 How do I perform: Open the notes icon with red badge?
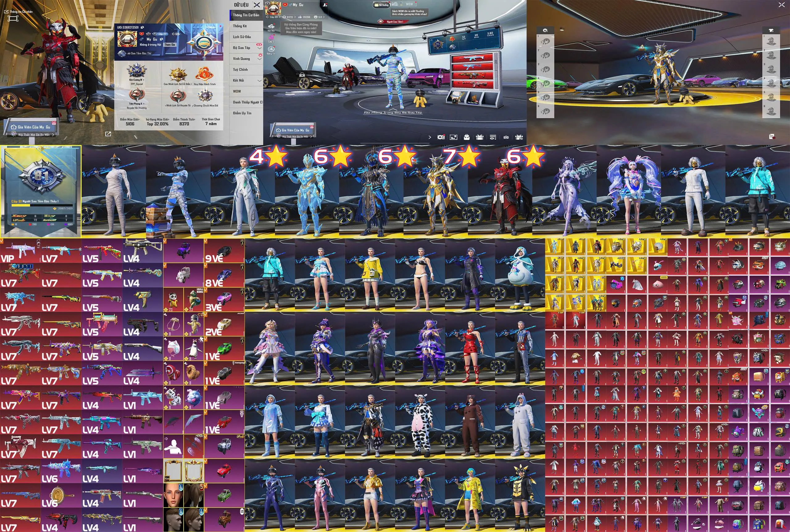click(772, 136)
